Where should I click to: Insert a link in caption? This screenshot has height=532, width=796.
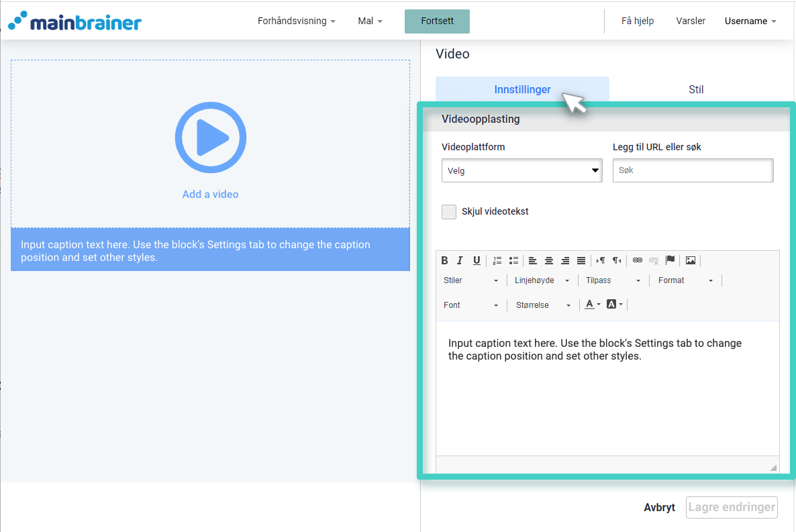pos(638,260)
